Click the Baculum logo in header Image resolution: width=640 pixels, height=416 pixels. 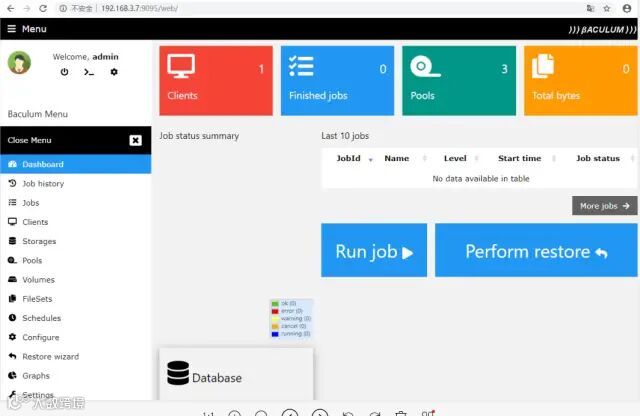[x=602, y=29]
